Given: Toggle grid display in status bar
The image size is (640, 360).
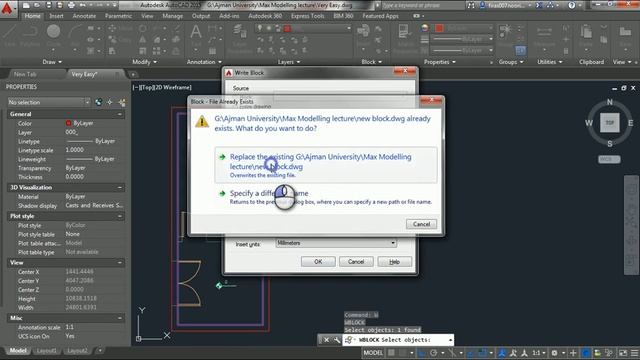Looking at the screenshot, I should point(391,353).
